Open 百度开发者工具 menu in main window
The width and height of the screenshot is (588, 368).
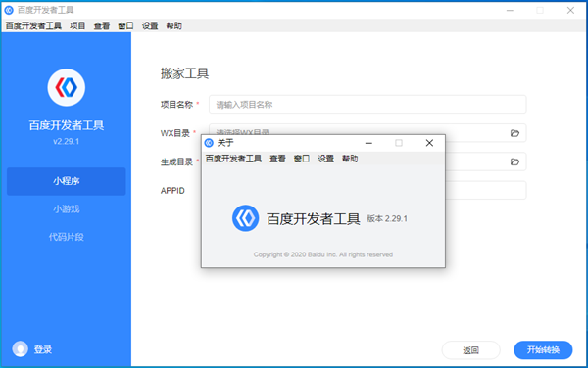coord(33,25)
